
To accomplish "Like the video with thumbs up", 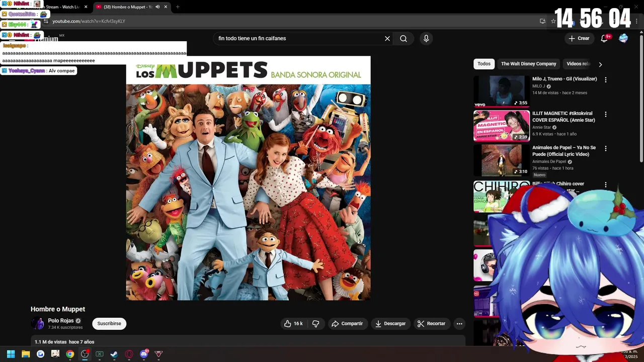I will (x=293, y=324).
